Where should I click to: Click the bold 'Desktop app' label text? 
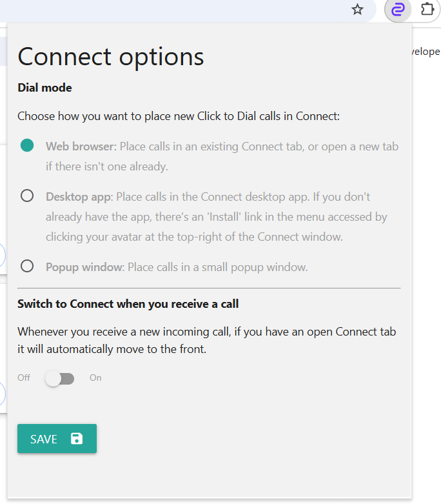coord(79,197)
